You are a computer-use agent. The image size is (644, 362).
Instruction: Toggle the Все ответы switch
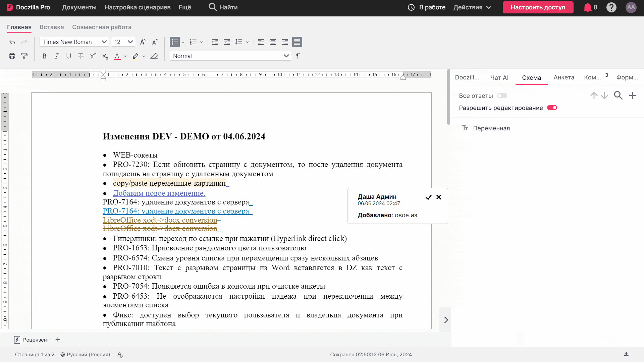pos(502,96)
